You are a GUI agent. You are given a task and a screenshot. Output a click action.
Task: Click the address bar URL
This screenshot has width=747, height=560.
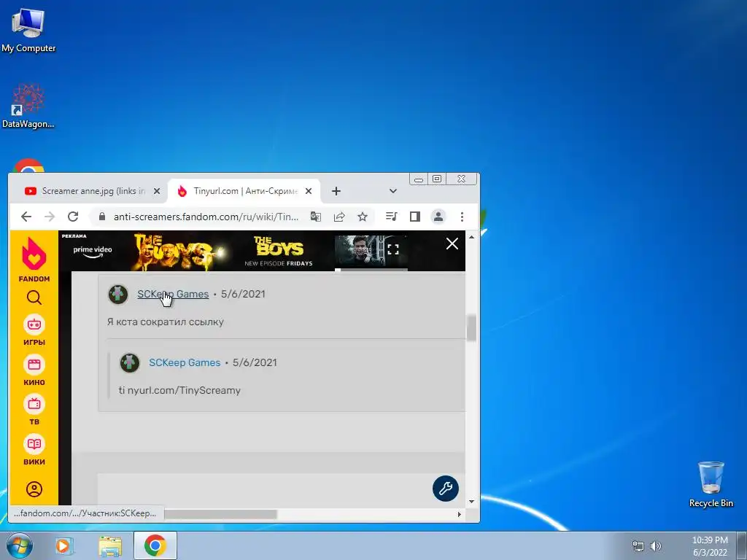206,217
